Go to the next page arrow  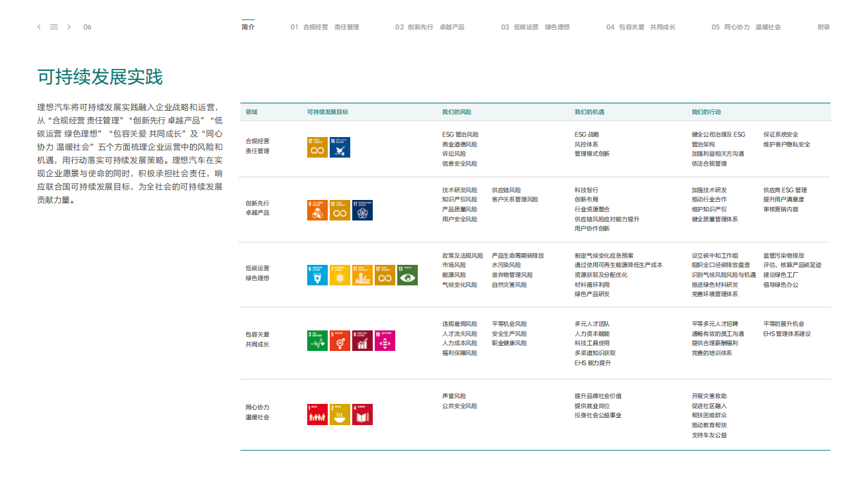(69, 27)
